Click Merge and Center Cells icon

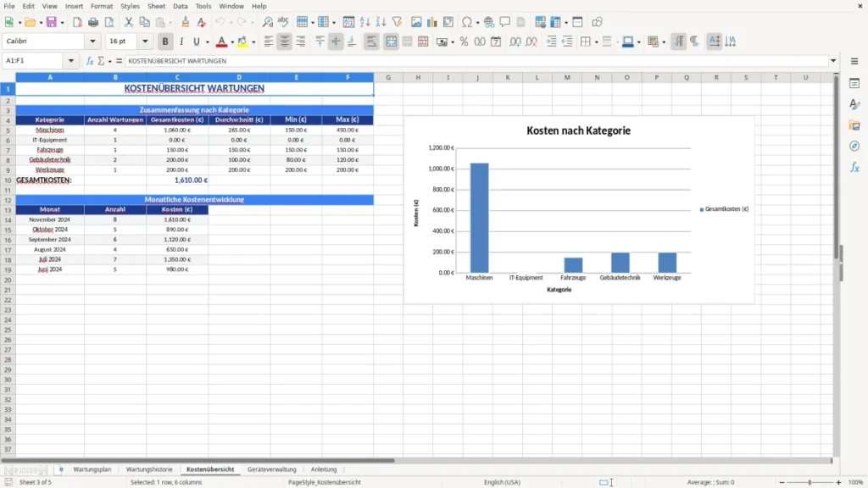[x=391, y=42]
